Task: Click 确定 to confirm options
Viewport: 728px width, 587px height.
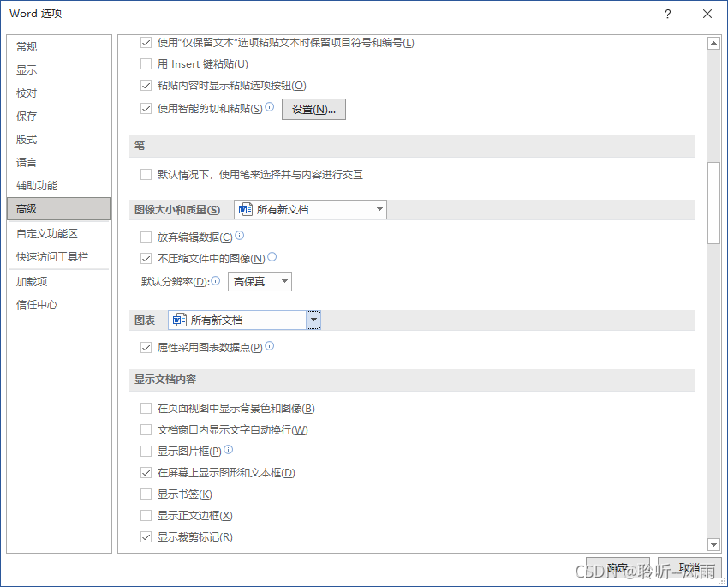Action: pos(618,568)
